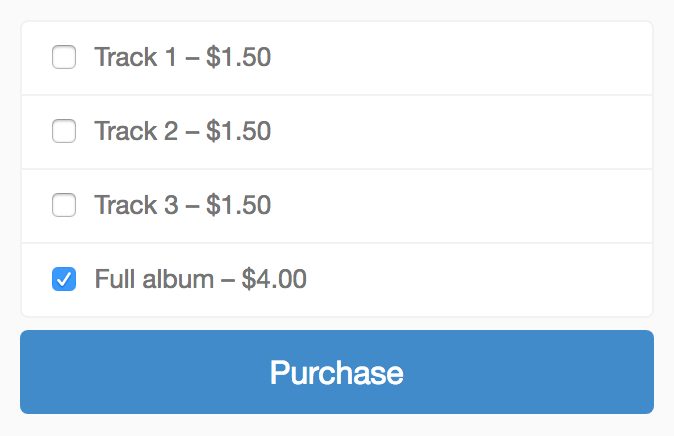Click the 'Track 3 – $1.50' label text

coord(182,206)
